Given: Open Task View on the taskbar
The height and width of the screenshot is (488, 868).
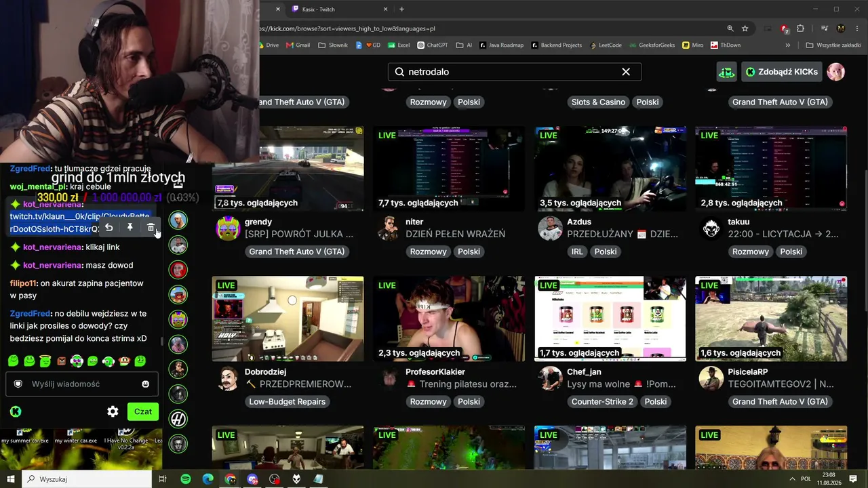Looking at the screenshot, I should (x=163, y=479).
